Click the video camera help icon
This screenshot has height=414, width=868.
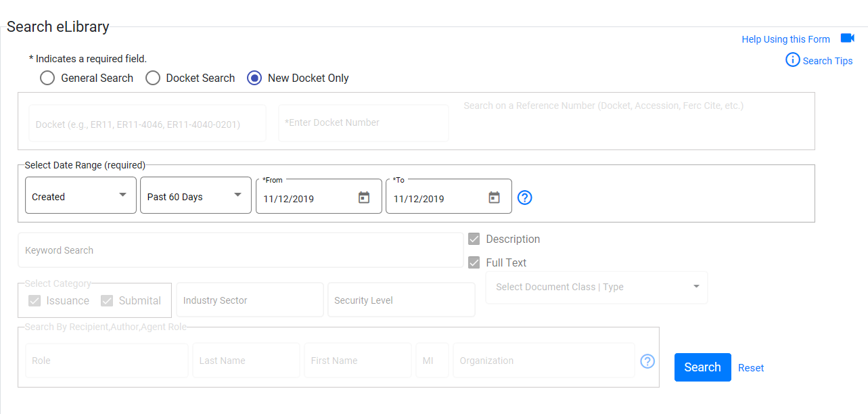847,38
